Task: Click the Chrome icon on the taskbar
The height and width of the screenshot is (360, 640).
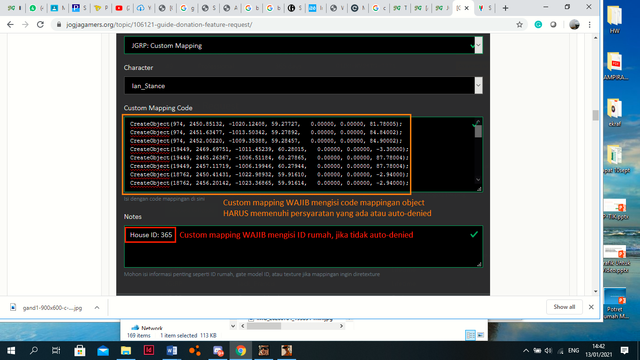Action: 241,351
